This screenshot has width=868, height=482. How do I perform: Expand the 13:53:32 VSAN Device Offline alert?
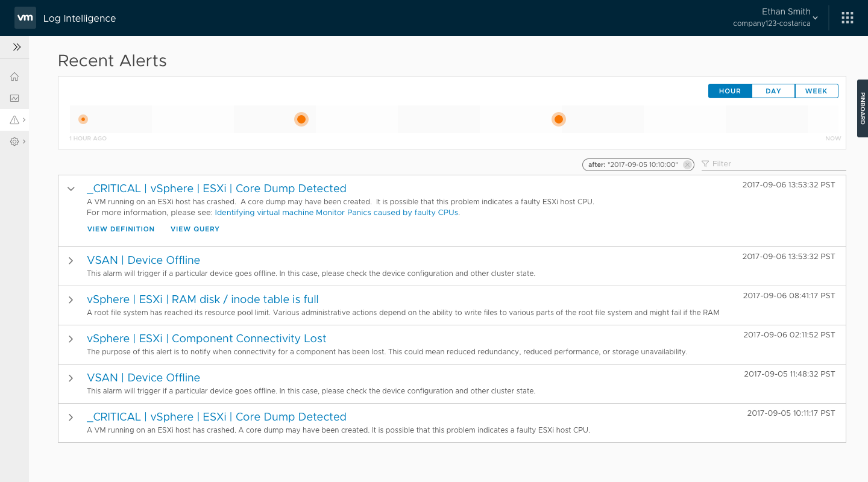(x=71, y=260)
